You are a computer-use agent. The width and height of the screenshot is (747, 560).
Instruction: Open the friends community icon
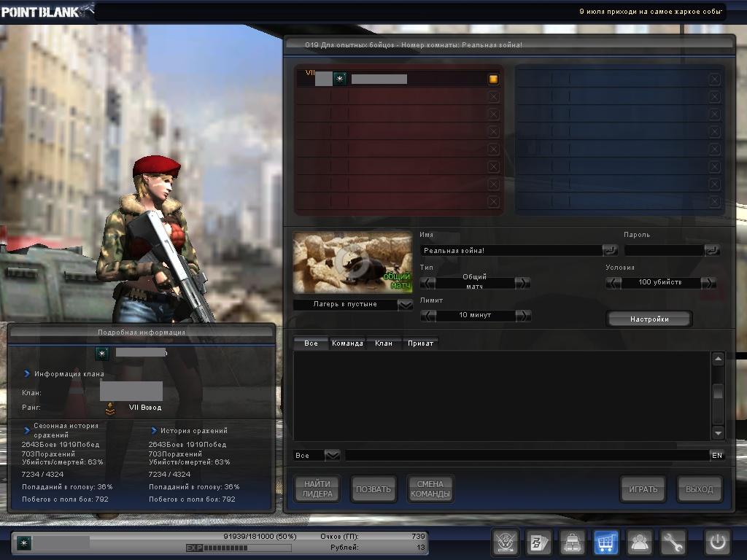[x=640, y=542]
